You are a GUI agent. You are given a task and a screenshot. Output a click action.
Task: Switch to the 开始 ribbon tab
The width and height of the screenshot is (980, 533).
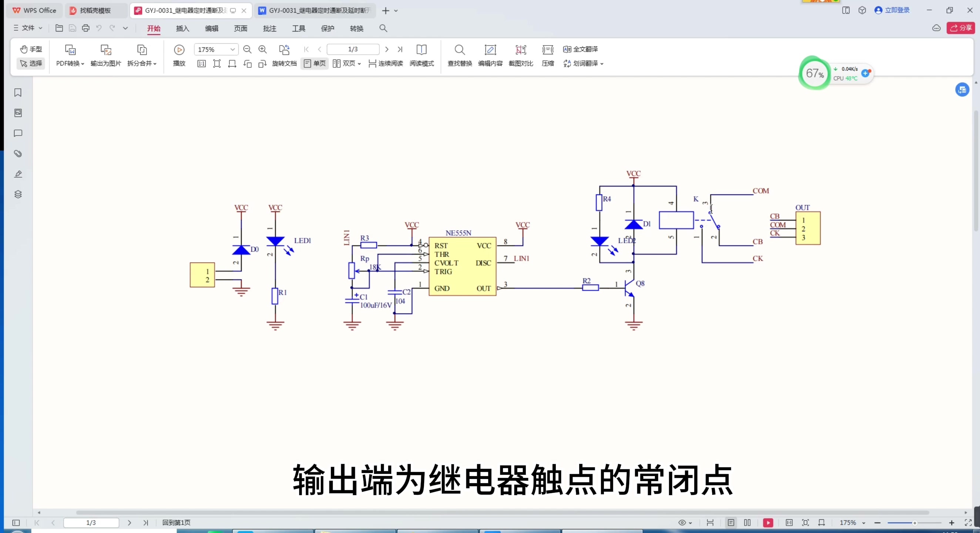(154, 29)
